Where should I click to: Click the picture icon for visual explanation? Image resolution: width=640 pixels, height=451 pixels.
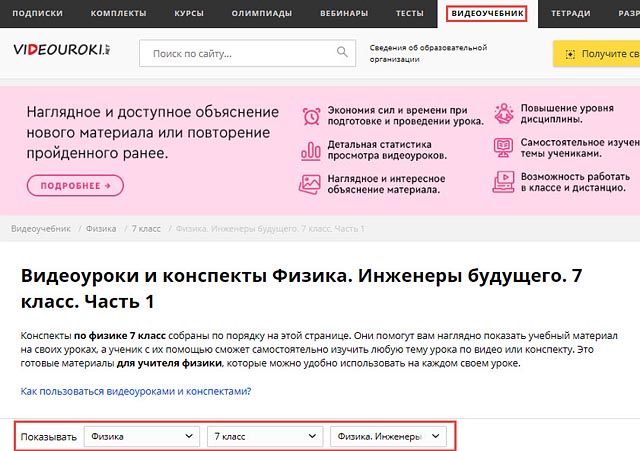pos(310,184)
